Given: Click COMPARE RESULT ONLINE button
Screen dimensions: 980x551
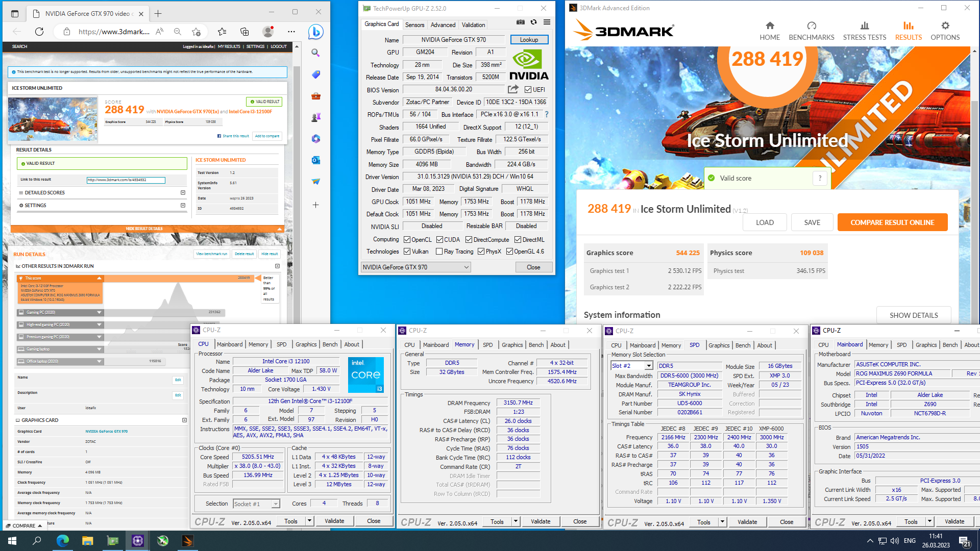Looking at the screenshot, I should click(x=892, y=222).
